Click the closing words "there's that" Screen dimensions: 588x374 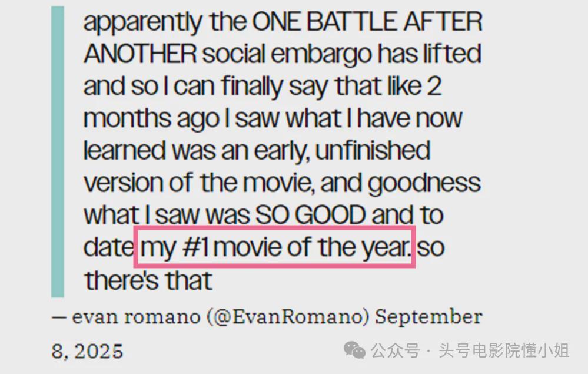click(148, 280)
